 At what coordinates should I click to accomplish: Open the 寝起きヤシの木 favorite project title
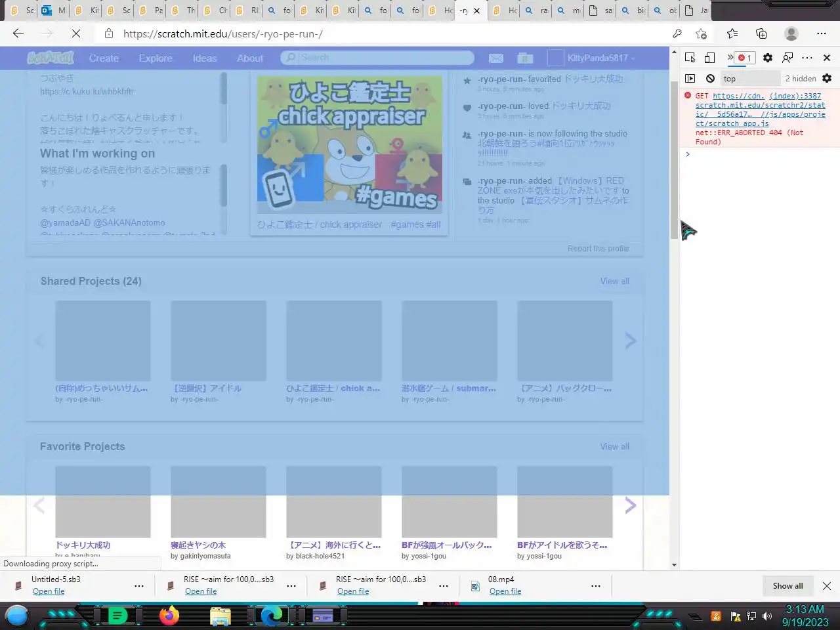tap(198, 545)
